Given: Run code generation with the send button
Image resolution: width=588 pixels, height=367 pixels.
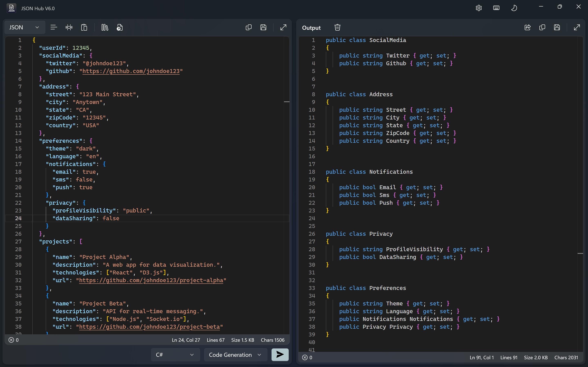Looking at the screenshot, I should pos(280,355).
